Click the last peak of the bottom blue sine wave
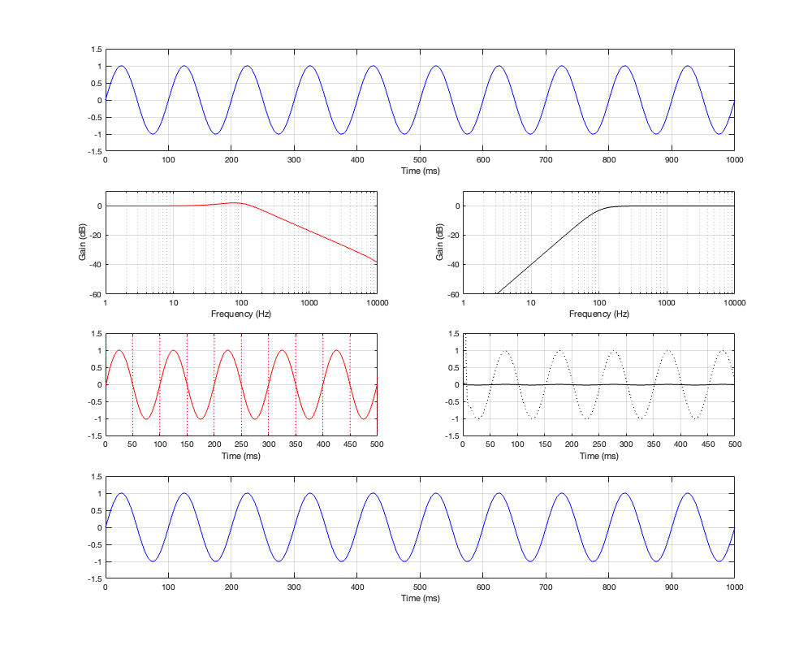This screenshot has height=650, width=812. 688,493
